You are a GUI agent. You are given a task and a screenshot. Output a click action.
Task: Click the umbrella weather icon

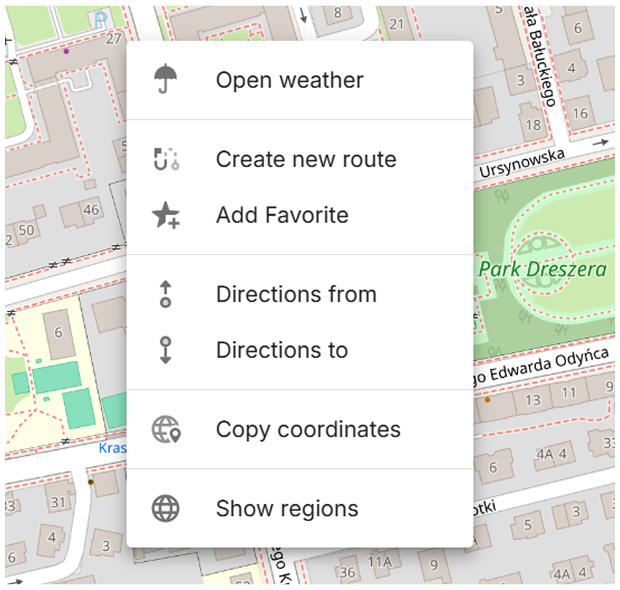166,80
